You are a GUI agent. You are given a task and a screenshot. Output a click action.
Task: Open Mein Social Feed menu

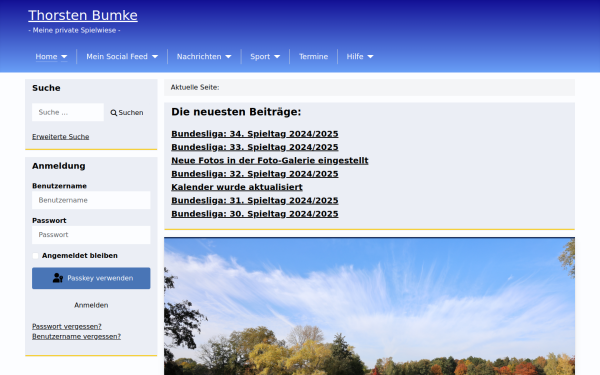pos(117,57)
